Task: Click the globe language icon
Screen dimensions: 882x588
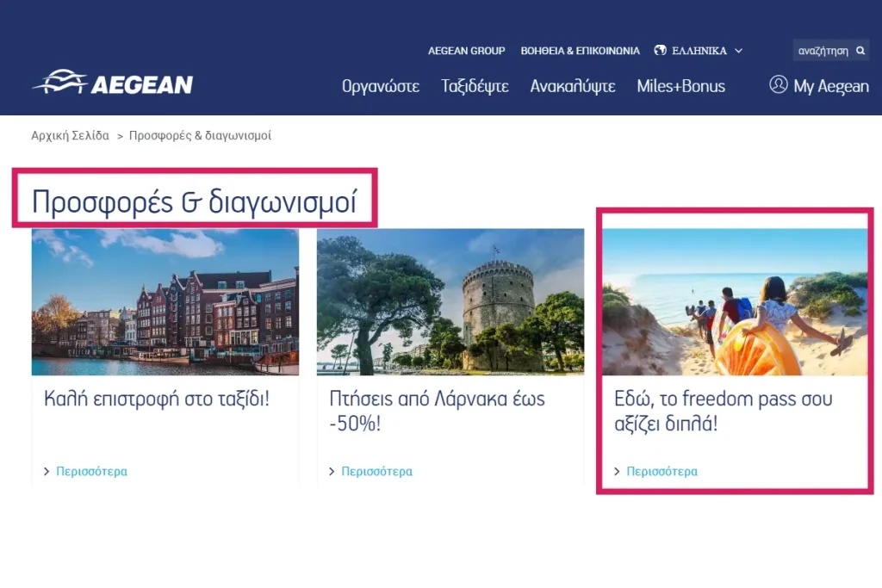Action: (x=660, y=51)
